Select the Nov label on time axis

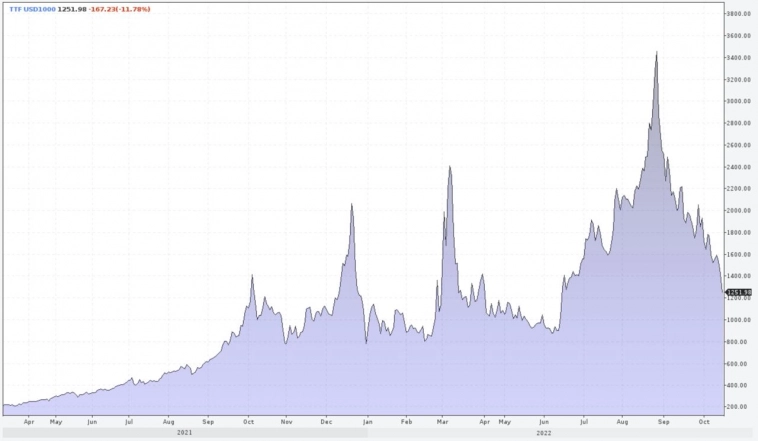(x=285, y=422)
